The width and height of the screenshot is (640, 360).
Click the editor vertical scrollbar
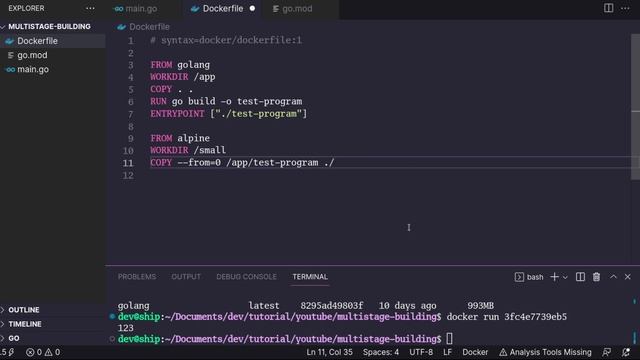635,107
